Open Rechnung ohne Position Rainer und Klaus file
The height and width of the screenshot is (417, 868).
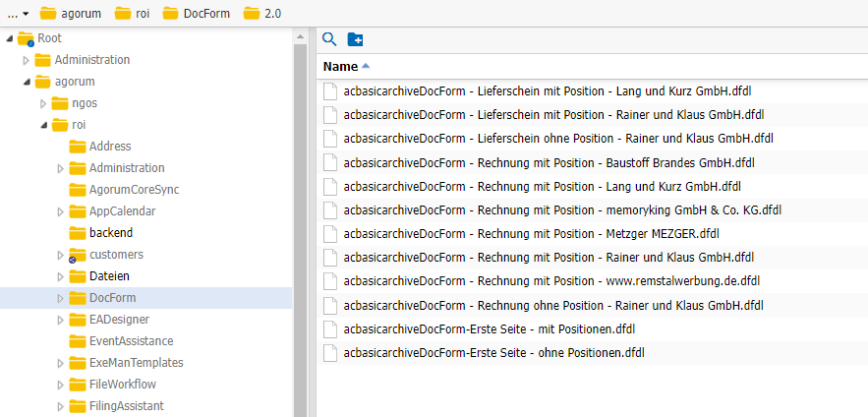point(553,305)
